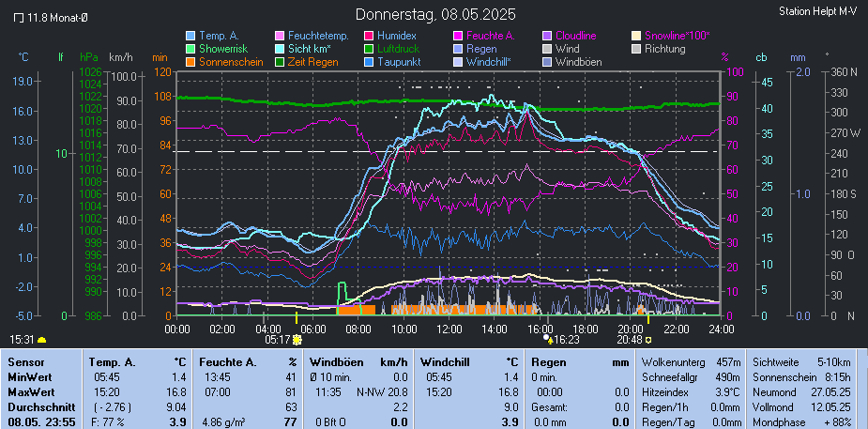This screenshot has width=868, height=429.
Task: Click the Windböen legend color box
Action: [547, 63]
